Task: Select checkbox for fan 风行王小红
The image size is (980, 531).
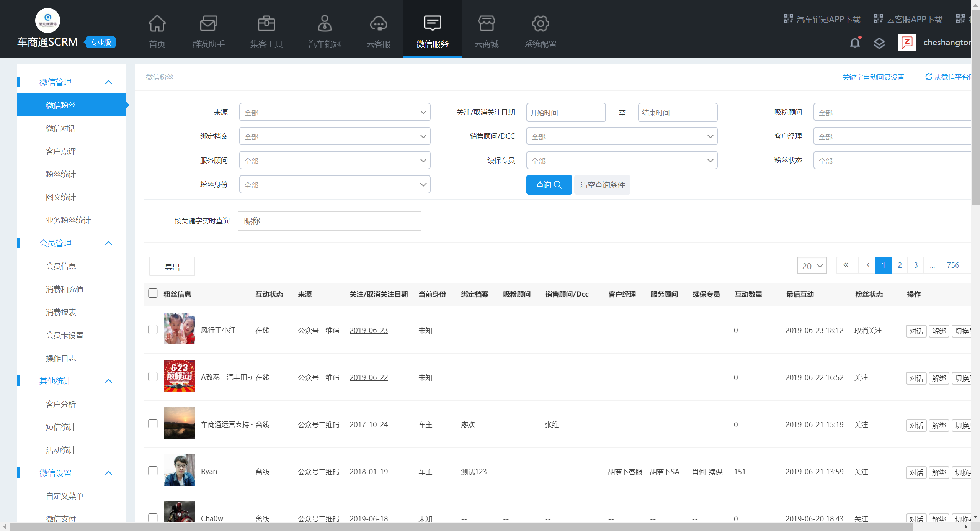Action: 153,330
